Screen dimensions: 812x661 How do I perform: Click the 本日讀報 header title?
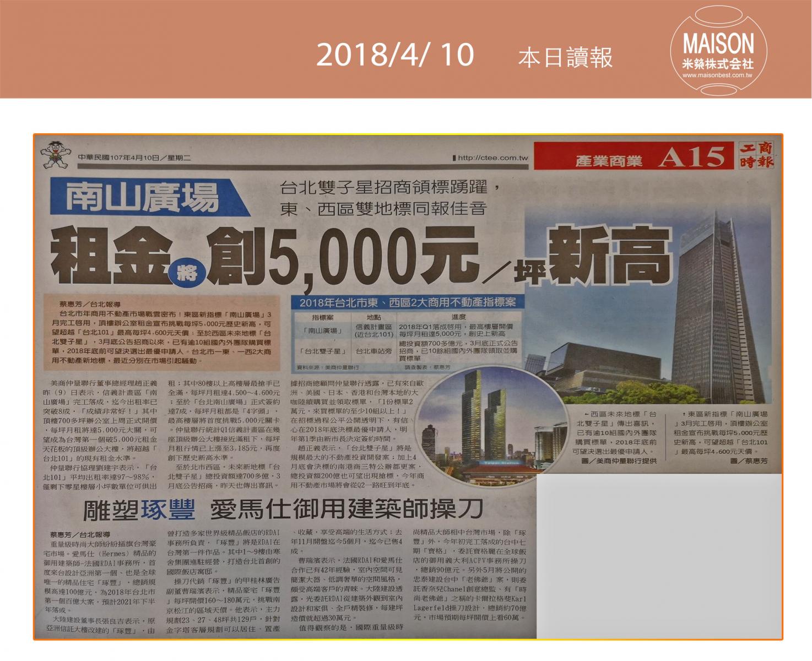click(x=565, y=57)
